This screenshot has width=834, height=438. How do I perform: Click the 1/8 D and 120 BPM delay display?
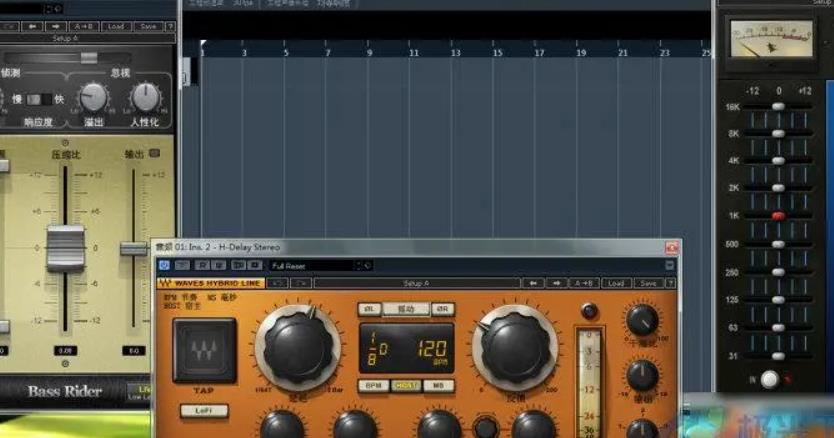click(x=407, y=348)
